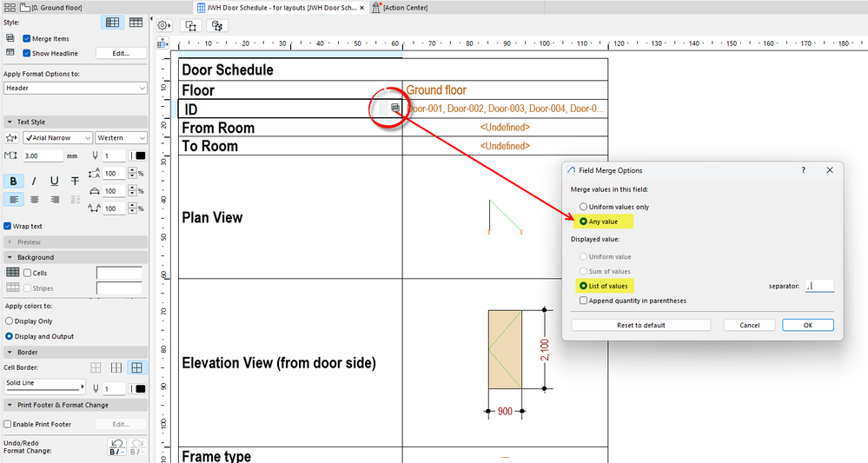This screenshot has height=463, width=868.
Task: Toggle Italic text formatting
Action: click(x=34, y=182)
